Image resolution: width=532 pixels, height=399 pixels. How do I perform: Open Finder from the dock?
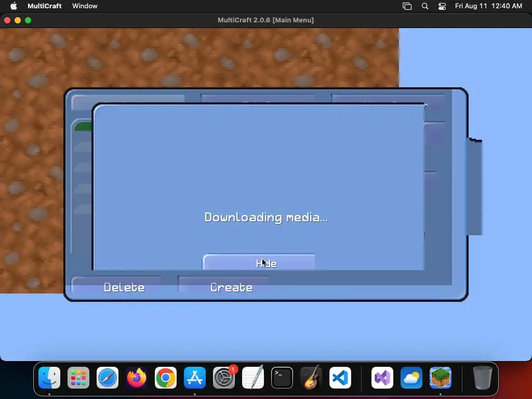coord(49,378)
